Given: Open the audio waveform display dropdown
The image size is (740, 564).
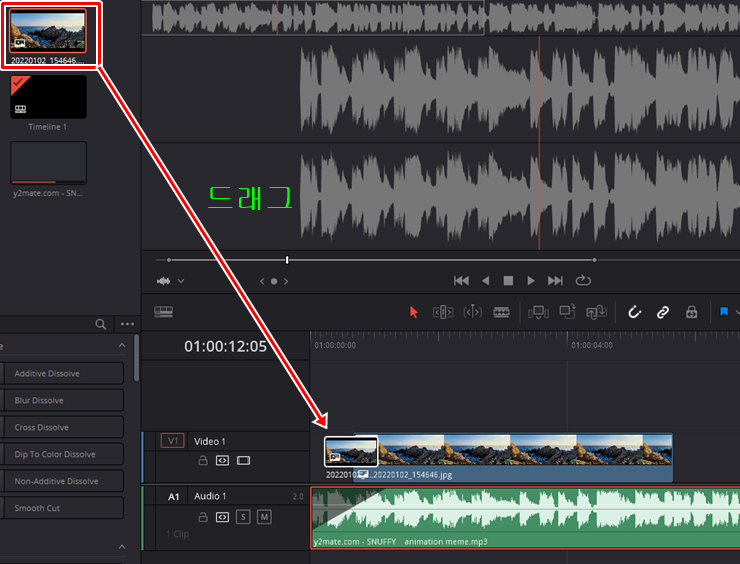Looking at the screenshot, I should tap(181, 281).
